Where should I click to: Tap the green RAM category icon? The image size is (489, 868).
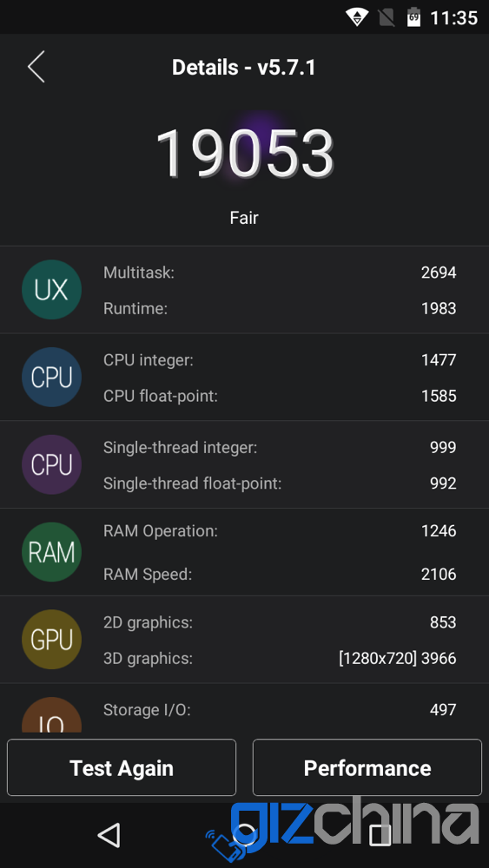(51, 552)
